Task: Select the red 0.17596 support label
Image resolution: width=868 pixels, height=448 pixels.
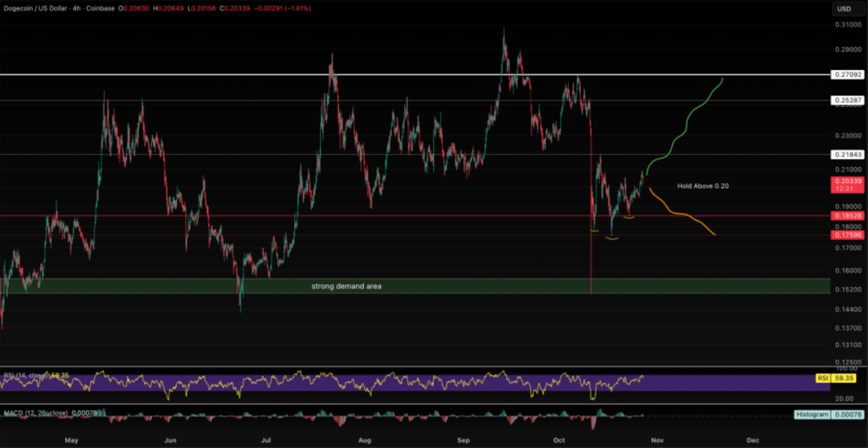Action: click(847, 234)
